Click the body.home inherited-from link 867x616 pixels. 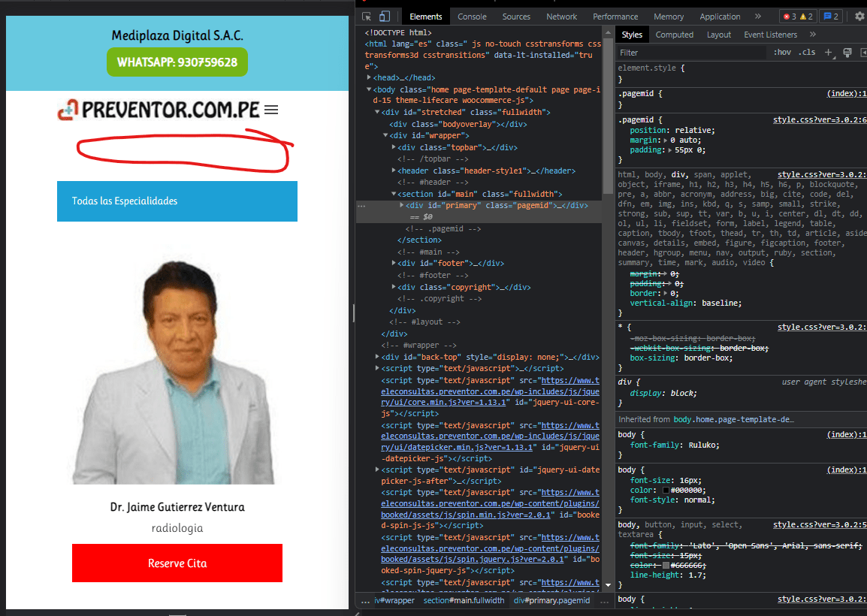[x=733, y=420]
